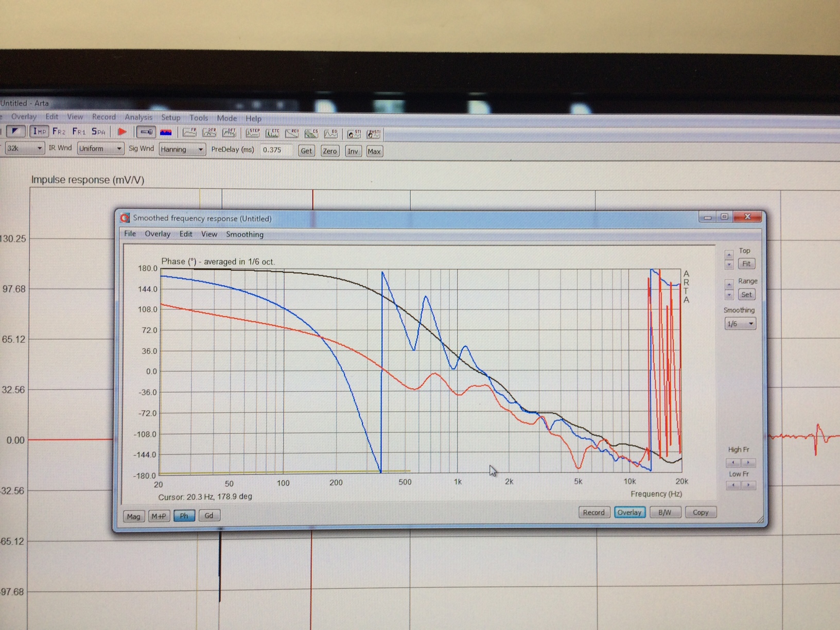The height and width of the screenshot is (630, 840).
Task: Open the CSD cumulative spectrum icon
Action: coord(311,134)
